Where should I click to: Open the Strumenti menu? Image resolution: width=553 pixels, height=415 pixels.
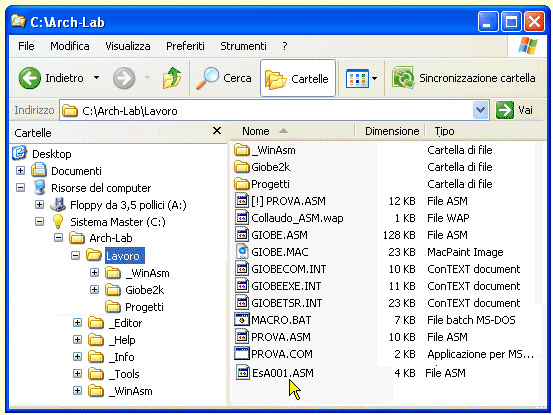click(243, 46)
